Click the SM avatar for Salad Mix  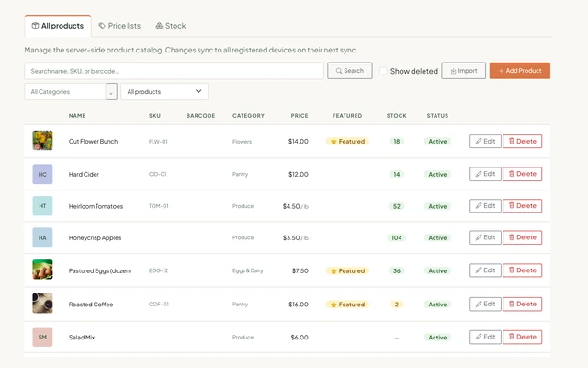42,337
